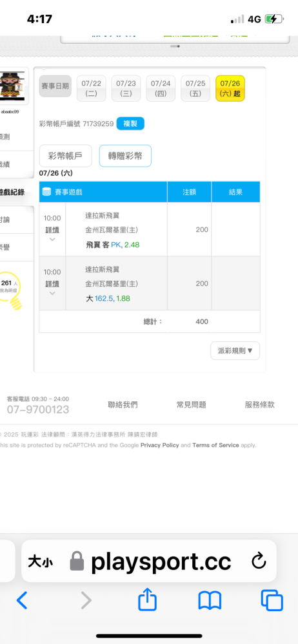Open 派彩規則 dropdown
This screenshot has width=298, height=644.
pyautogui.click(x=235, y=351)
